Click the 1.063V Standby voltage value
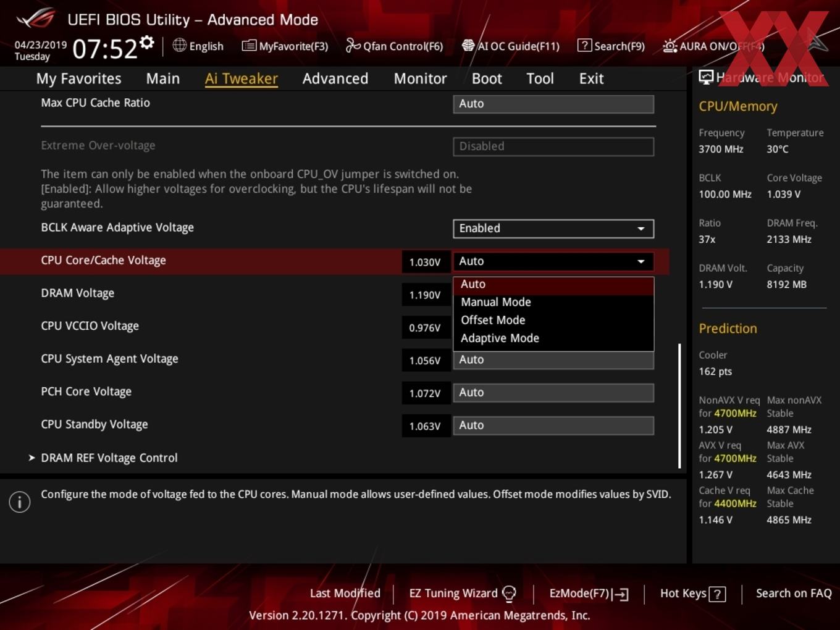 click(x=425, y=426)
